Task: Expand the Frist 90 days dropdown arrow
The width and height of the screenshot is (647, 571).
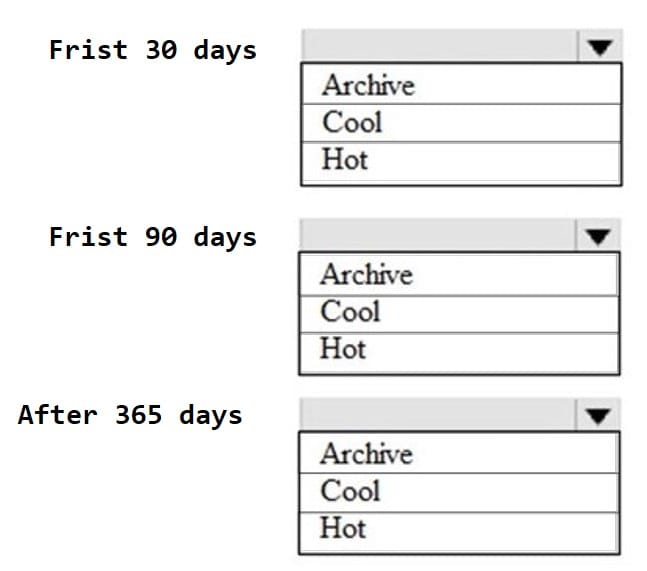Action: click(x=598, y=236)
